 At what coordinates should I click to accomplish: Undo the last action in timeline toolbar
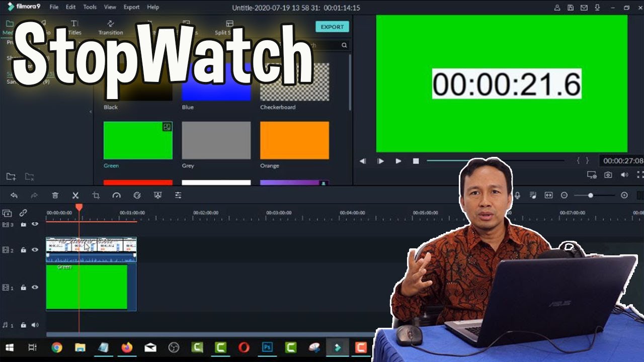tap(14, 196)
